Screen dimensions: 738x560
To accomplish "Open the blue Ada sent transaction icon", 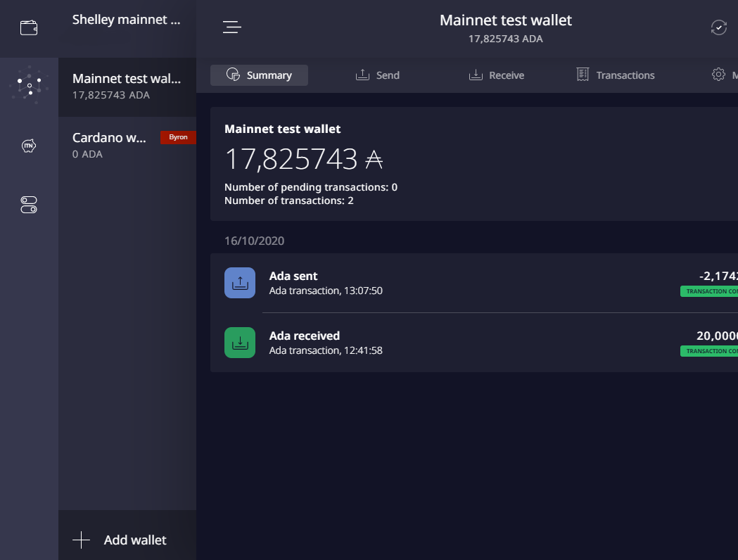I will pos(240,283).
